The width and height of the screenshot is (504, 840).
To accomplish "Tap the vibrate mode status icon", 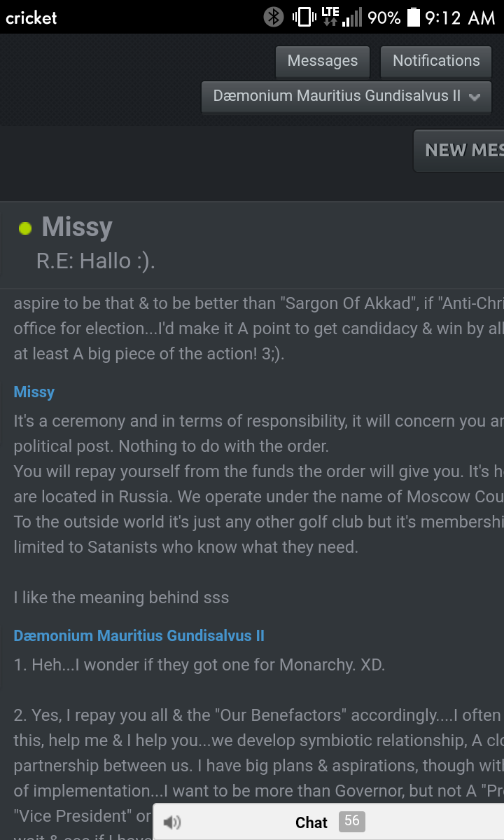I will 304,17.
